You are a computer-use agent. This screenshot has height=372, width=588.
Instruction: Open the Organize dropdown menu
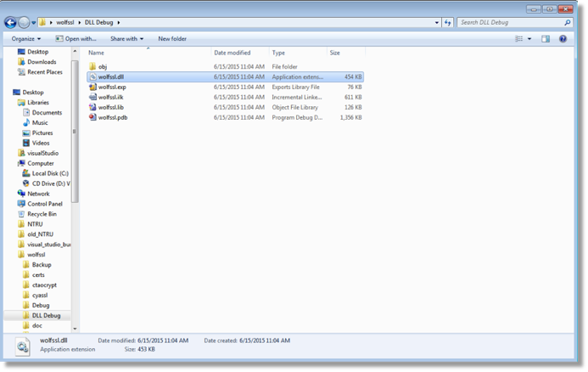point(25,39)
